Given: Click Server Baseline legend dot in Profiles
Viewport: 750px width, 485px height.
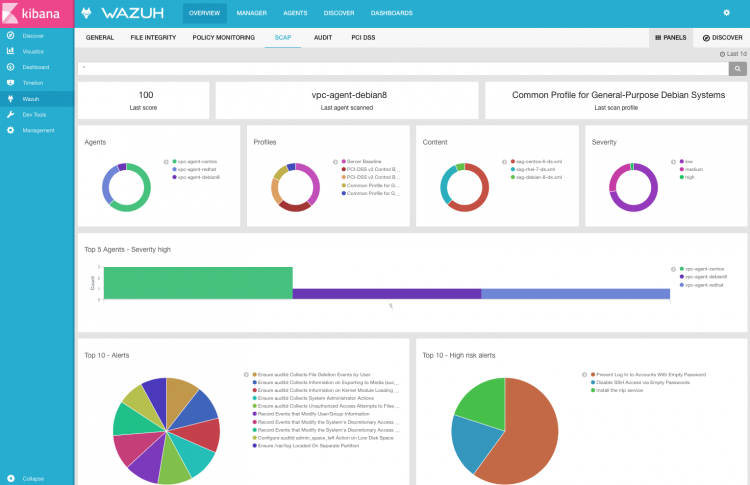Looking at the screenshot, I should [343, 162].
